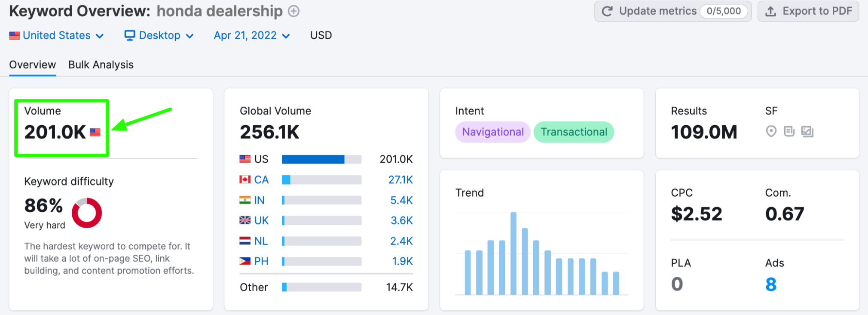The width and height of the screenshot is (868, 315).
Task: Click the 5.4K volume link for India
Action: pos(401,200)
